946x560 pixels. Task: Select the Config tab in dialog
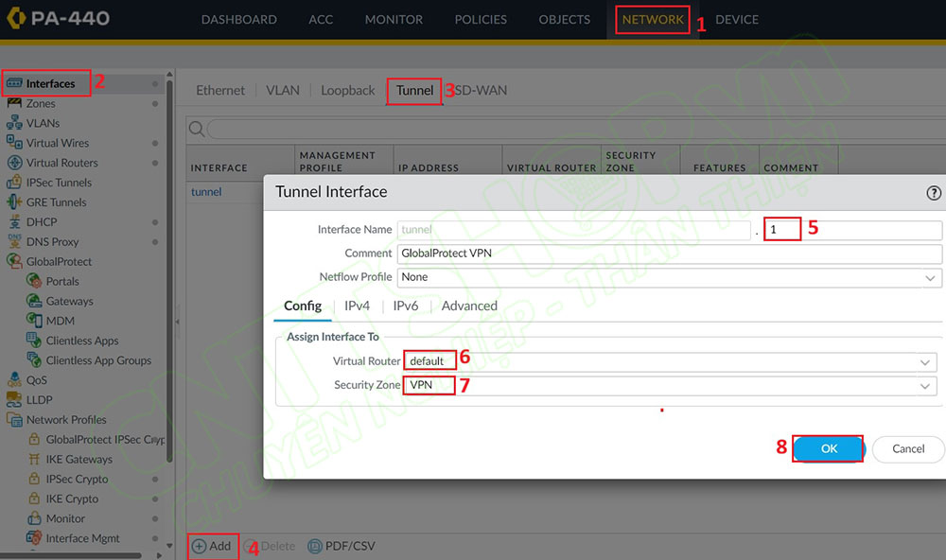(x=303, y=306)
